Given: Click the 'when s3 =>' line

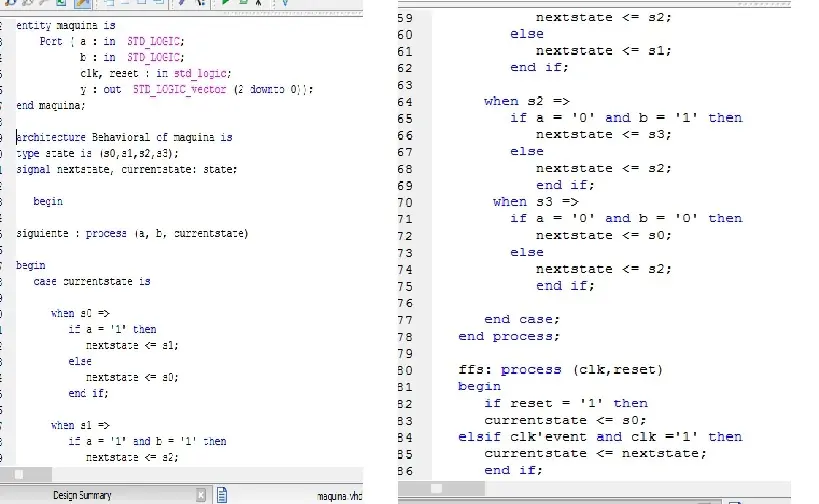Looking at the screenshot, I should 535,202.
